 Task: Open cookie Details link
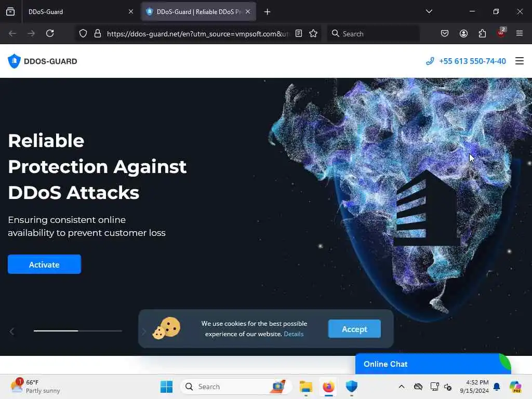[x=294, y=334]
